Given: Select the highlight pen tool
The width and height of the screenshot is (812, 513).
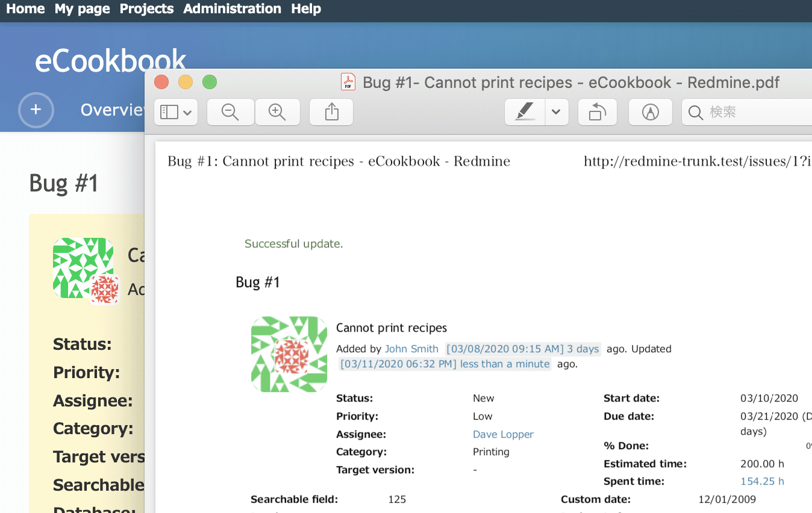Looking at the screenshot, I should 525,112.
